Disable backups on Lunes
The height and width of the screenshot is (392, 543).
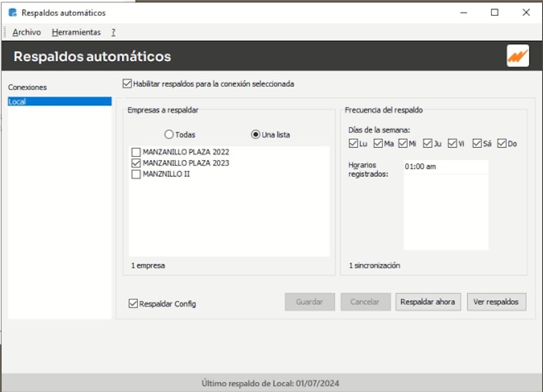pos(353,143)
